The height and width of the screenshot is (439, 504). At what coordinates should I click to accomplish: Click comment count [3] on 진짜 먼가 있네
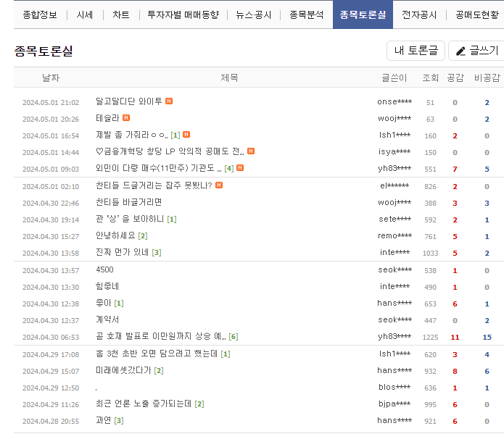[157, 253]
